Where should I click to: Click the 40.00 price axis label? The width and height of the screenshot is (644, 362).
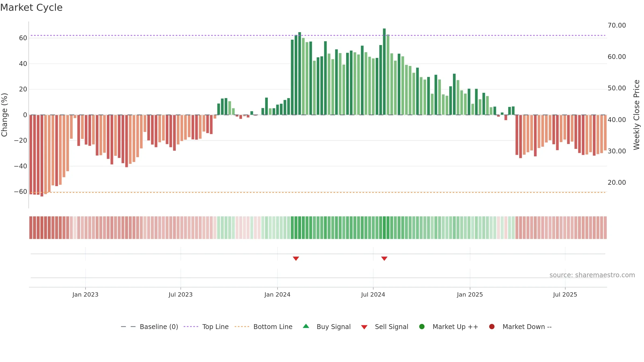pyautogui.click(x=617, y=120)
